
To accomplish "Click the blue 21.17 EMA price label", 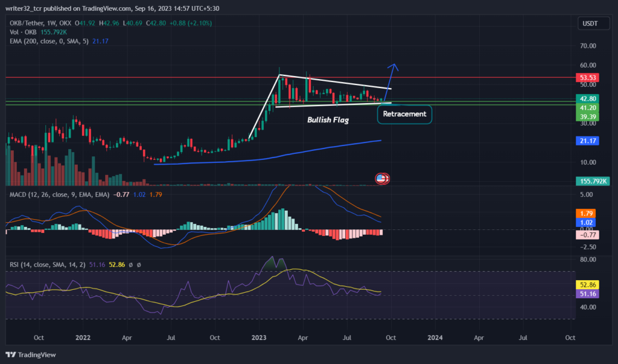I will pyautogui.click(x=587, y=141).
